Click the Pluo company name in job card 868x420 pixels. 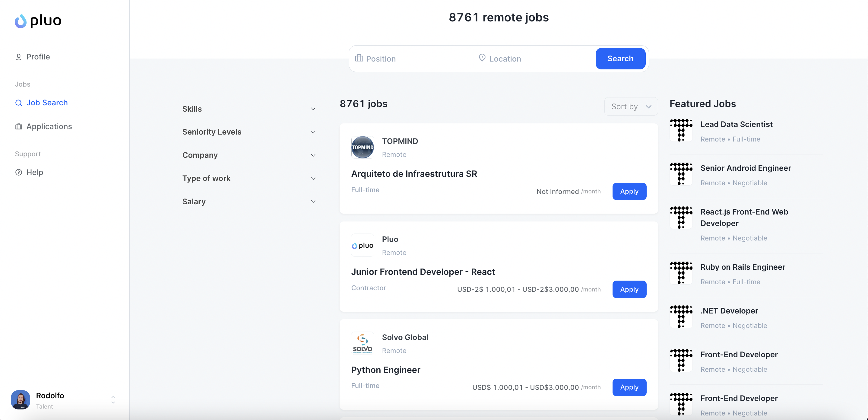(390, 239)
